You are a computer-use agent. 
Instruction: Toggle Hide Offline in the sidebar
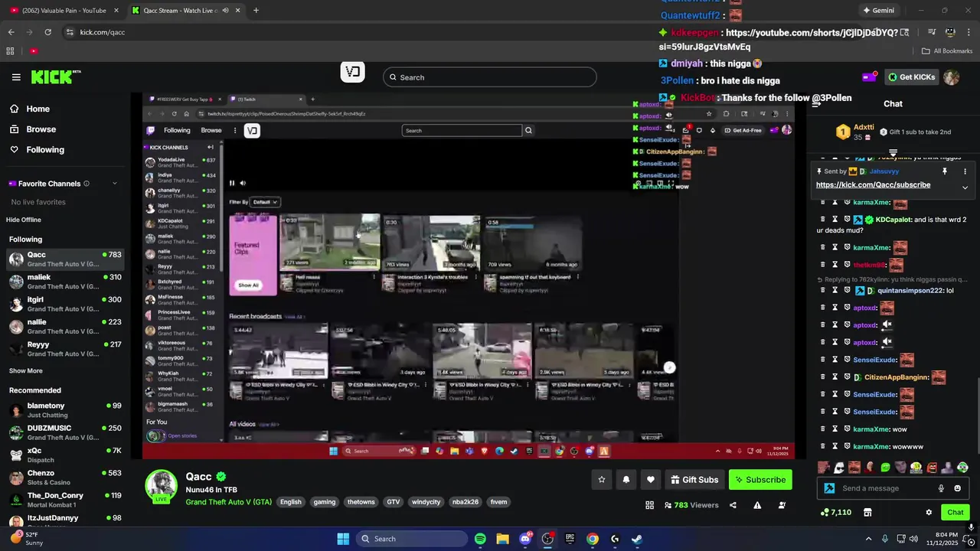click(x=24, y=220)
